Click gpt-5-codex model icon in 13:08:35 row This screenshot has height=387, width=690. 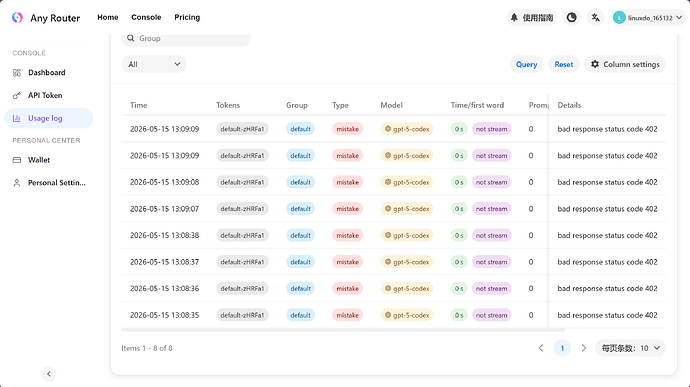(388, 315)
